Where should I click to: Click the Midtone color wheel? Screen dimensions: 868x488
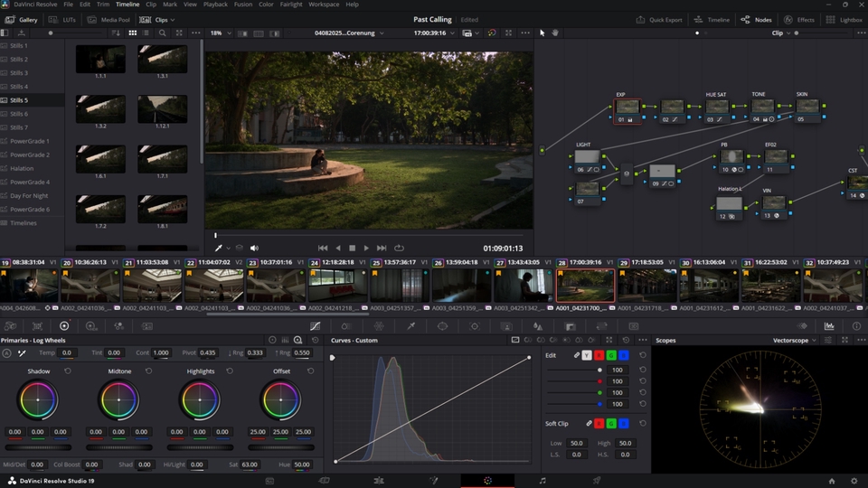point(119,400)
